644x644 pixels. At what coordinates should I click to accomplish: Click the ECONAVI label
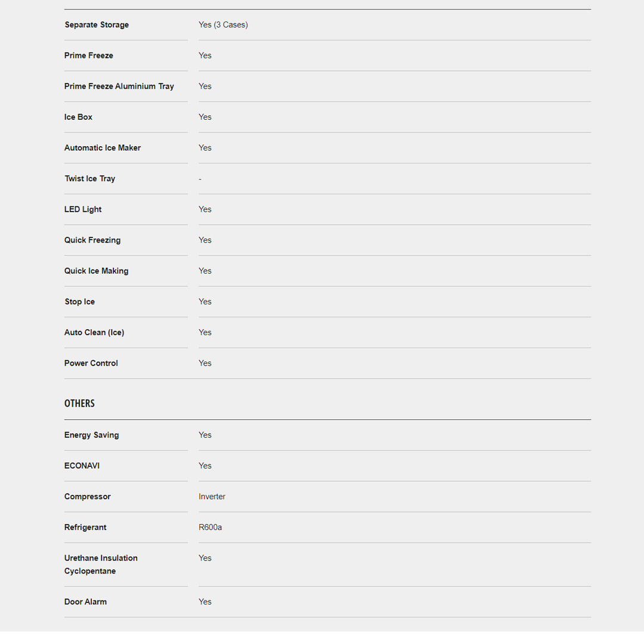click(82, 466)
